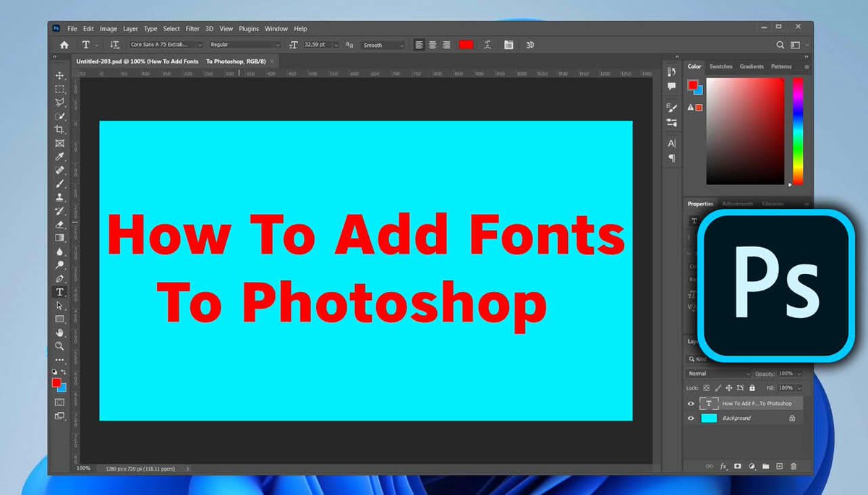868x495 pixels.
Task: Activate the Type tool
Action: (x=59, y=292)
